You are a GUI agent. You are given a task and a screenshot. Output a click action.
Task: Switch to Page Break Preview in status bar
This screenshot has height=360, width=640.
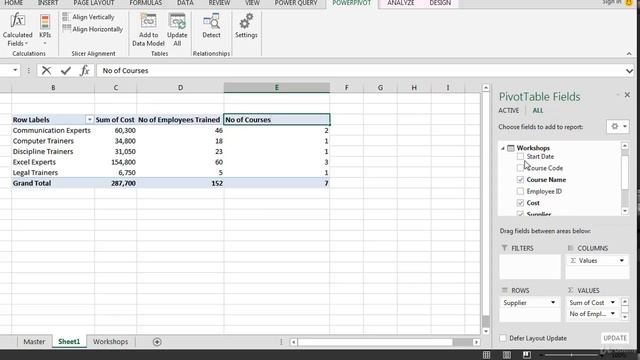click(x=527, y=355)
